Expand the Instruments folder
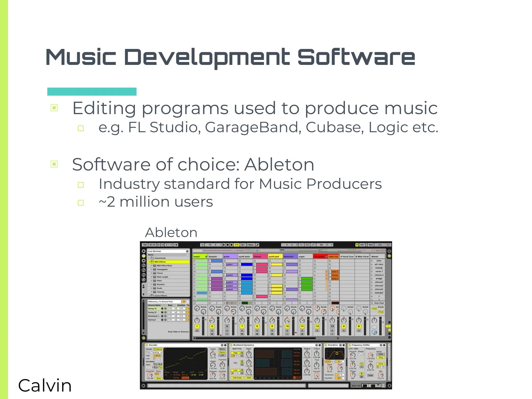This screenshot has height=399, width=532. 149,258
